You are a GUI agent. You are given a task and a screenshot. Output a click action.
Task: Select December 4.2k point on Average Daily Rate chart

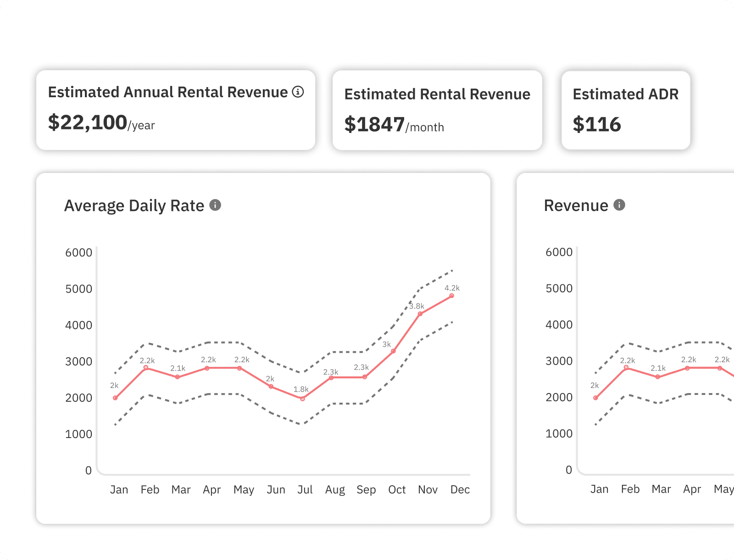(x=452, y=296)
